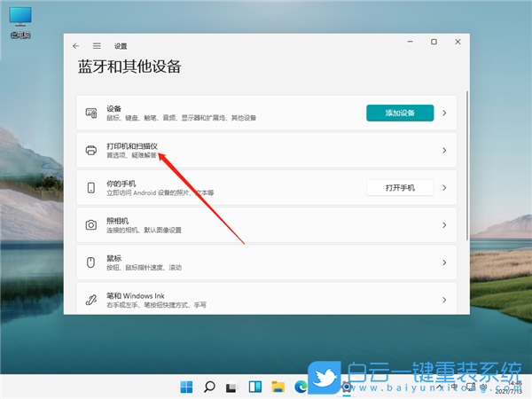
Task: Launch Microsoft Edge from taskbar
Action: [301, 387]
